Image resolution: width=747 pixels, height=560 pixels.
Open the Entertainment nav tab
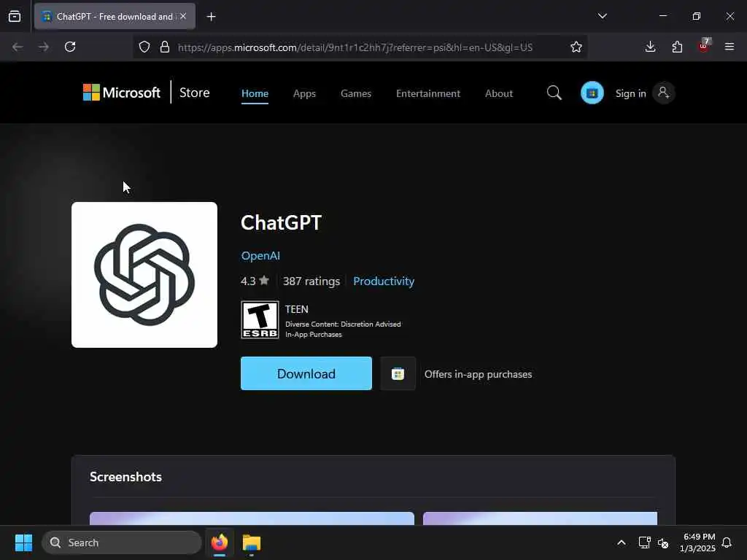point(427,93)
